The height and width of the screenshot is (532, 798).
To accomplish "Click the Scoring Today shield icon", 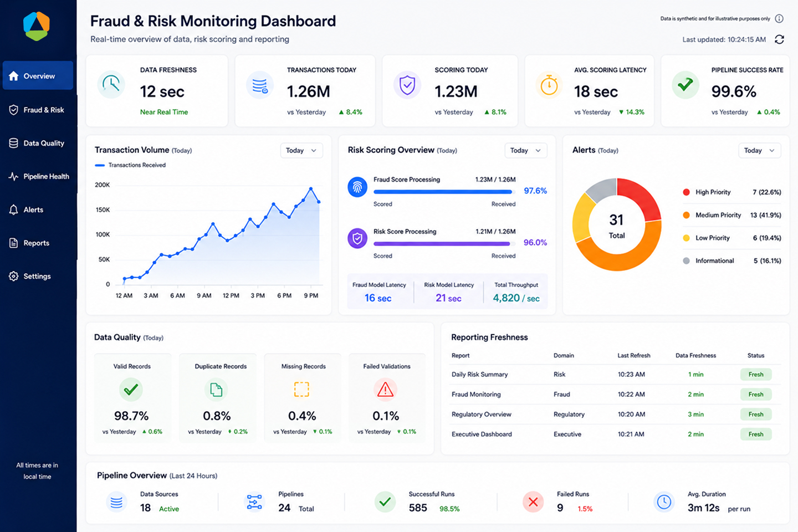I will 407,85.
